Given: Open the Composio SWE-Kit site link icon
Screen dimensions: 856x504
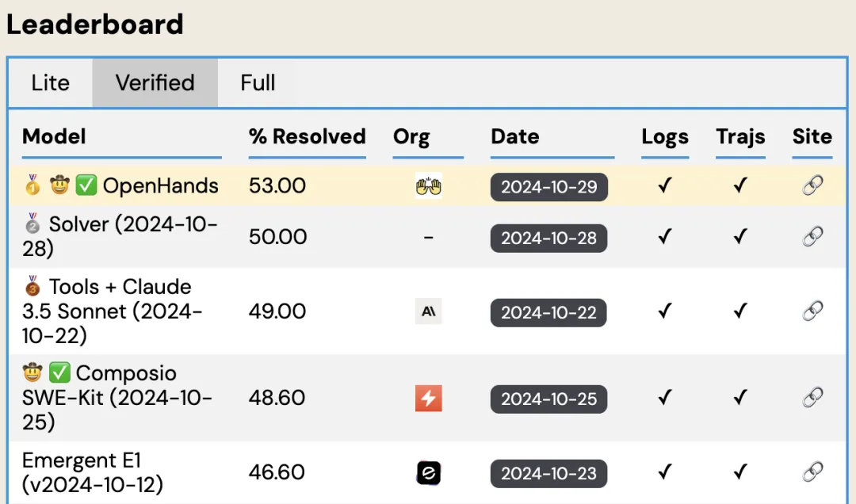Looking at the screenshot, I should tap(812, 398).
